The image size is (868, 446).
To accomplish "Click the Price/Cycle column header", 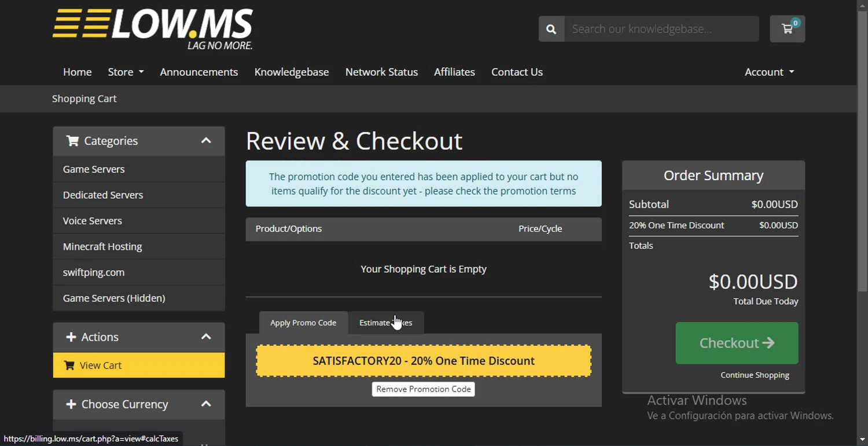I will [x=540, y=229].
